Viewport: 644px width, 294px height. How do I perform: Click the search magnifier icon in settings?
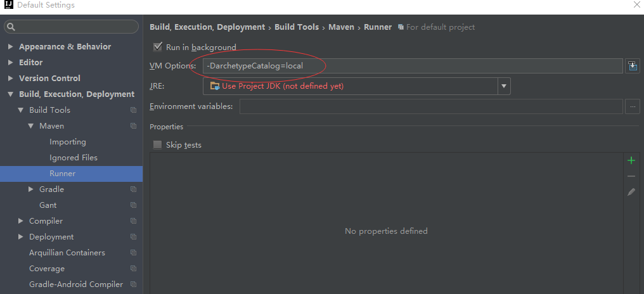(x=11, y=27)
